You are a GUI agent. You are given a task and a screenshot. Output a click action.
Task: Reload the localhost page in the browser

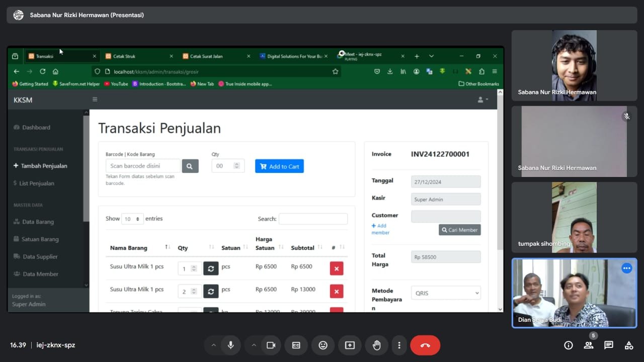(x=42, y=71)
